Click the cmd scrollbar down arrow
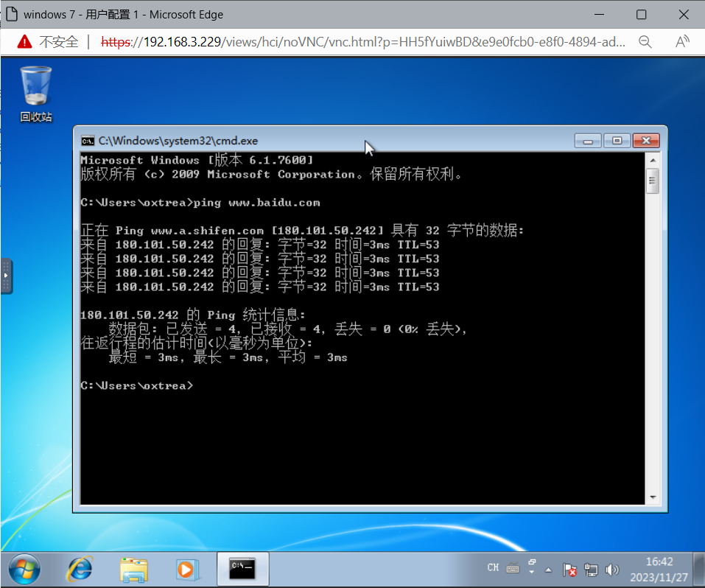Screen dimensions: 705x588 653,497
